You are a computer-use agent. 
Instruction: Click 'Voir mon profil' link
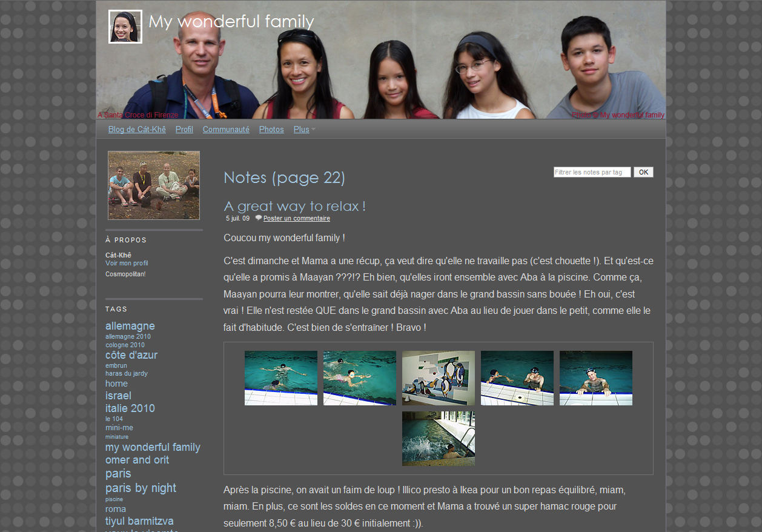pos(127,264)
